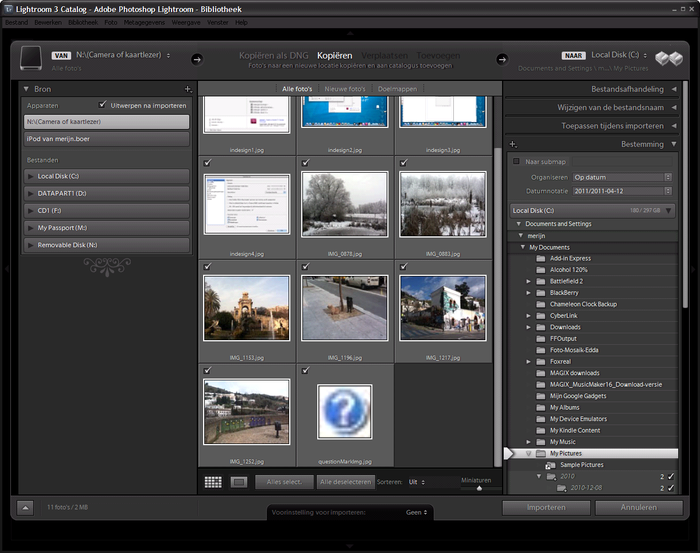Click the Annuleren button
700x553 pixels.
tap(639, 507)
